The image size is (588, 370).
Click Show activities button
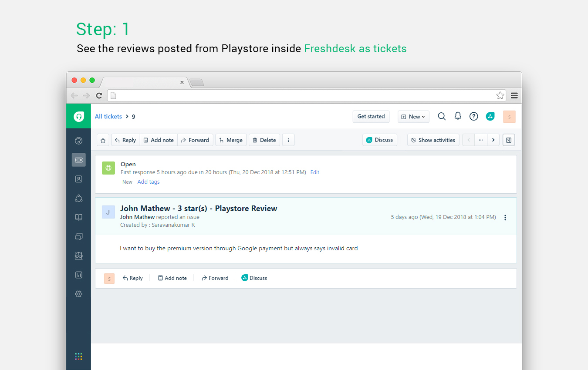pyautogui.click(x=433, y=140)
